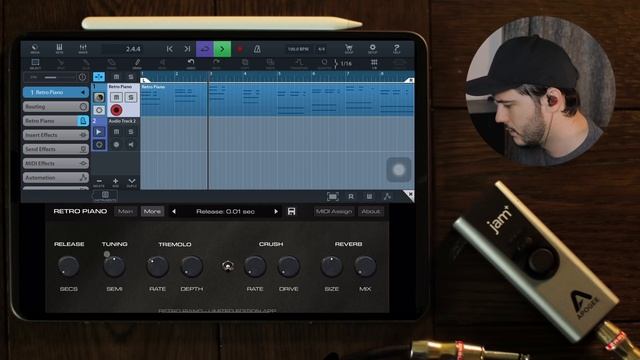640x360 pixels.
Task: Start playback with green play button
Action: click(x=222, y=49)
